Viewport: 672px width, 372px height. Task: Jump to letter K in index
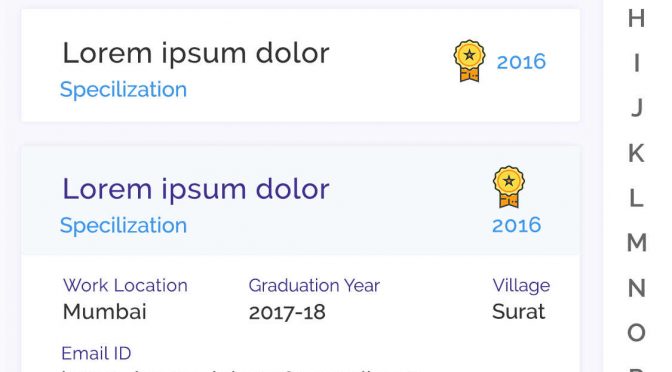pyautogui.click(x=636, y=153)
